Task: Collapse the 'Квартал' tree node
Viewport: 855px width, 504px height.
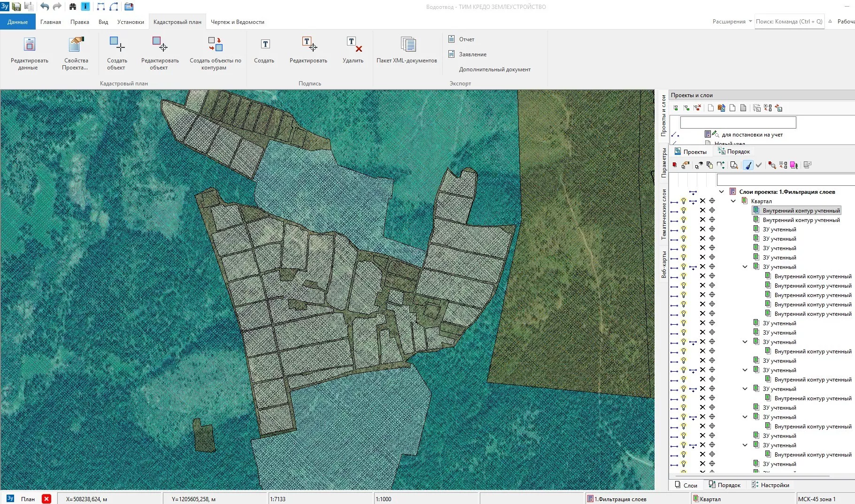Action: (x=733, y=201)
